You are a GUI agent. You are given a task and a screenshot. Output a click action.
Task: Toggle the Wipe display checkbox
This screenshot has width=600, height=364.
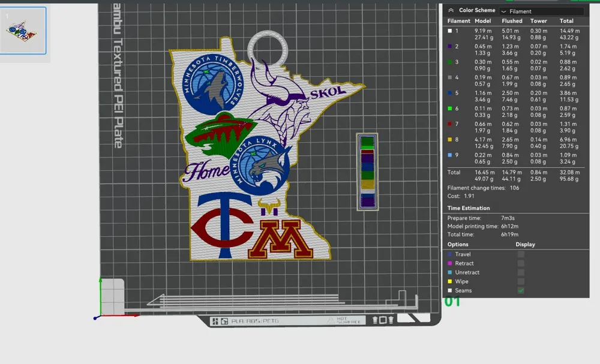(x=521, y=281)
